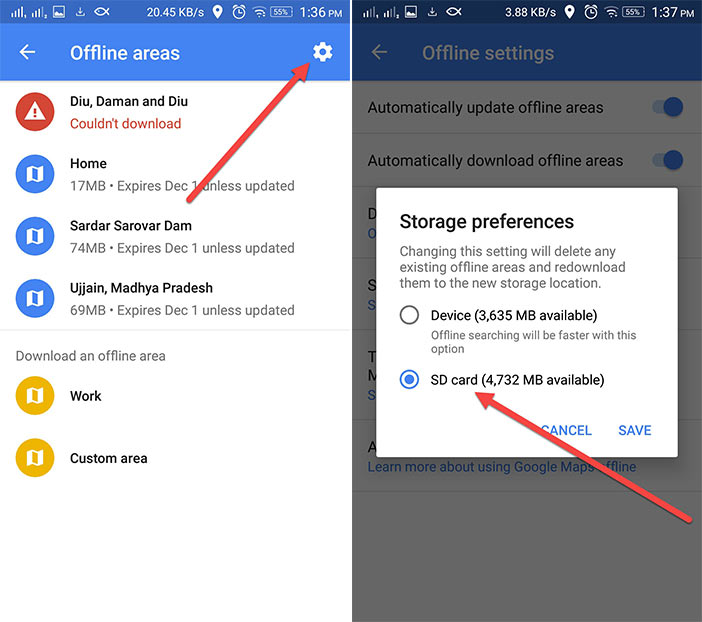Open Ujjain, Madhya Pradesh offline area

click(175, 299)
